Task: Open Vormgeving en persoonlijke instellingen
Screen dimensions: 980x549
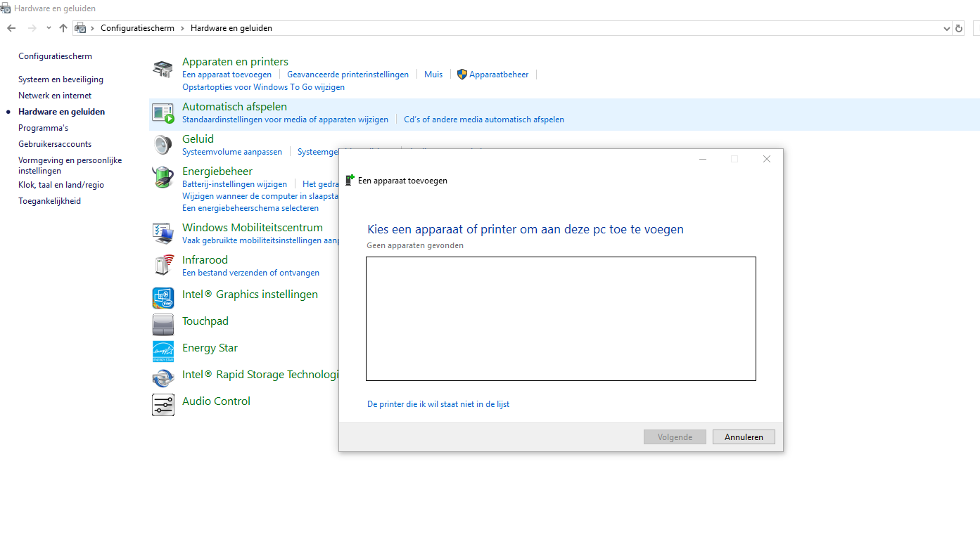Action: pyautogui.click(x=70, y=165)
